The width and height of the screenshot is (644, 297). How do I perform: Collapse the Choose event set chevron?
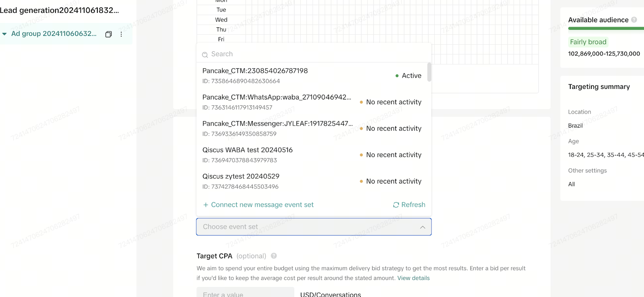[x=423, y=227]
